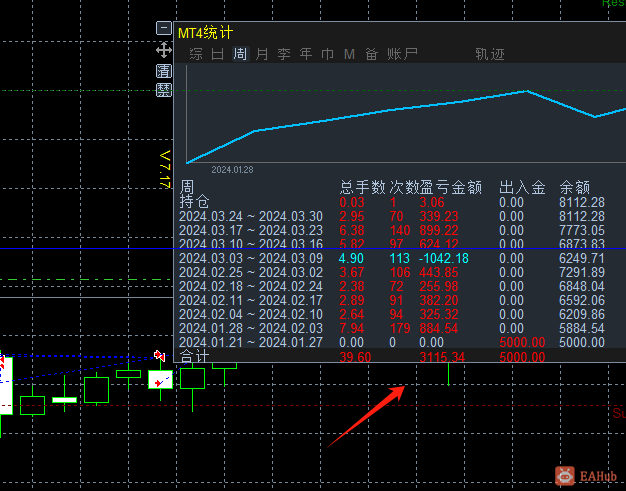Click the four-arrow move panel icon

click(164, 51)
